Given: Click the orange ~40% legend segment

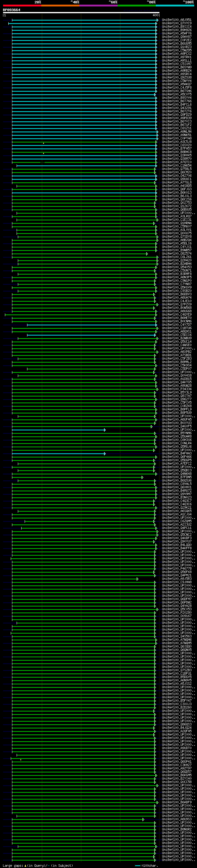Looking at the screenshot, I should [x=60, y=6].
